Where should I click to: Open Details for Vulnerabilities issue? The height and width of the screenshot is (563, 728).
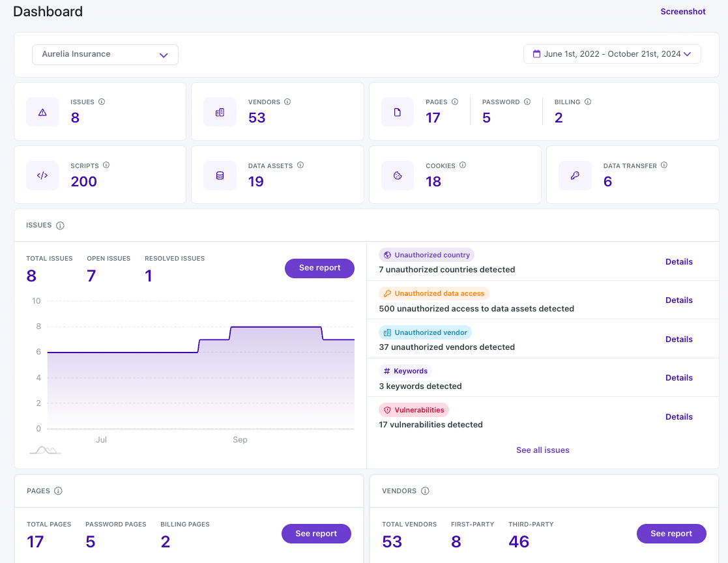click(678, 416)
